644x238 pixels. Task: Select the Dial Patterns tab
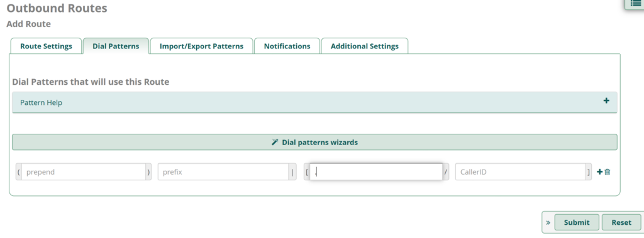[x=116, y=46]
